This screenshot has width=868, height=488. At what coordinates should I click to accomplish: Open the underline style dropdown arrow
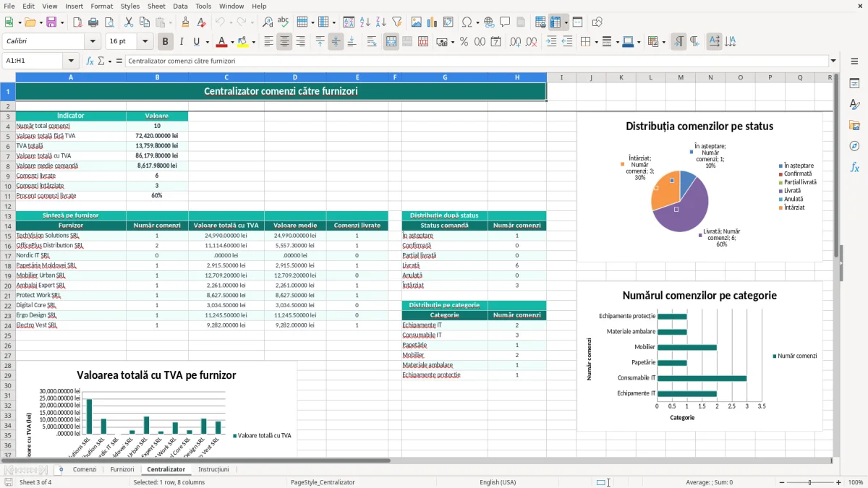(206, 42)
